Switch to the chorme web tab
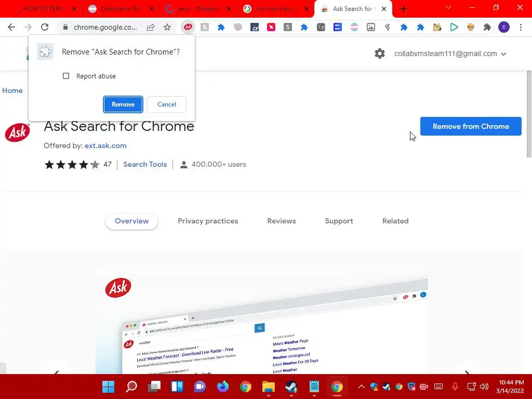This screenshot has height=399, width=532. pos(276,9)
